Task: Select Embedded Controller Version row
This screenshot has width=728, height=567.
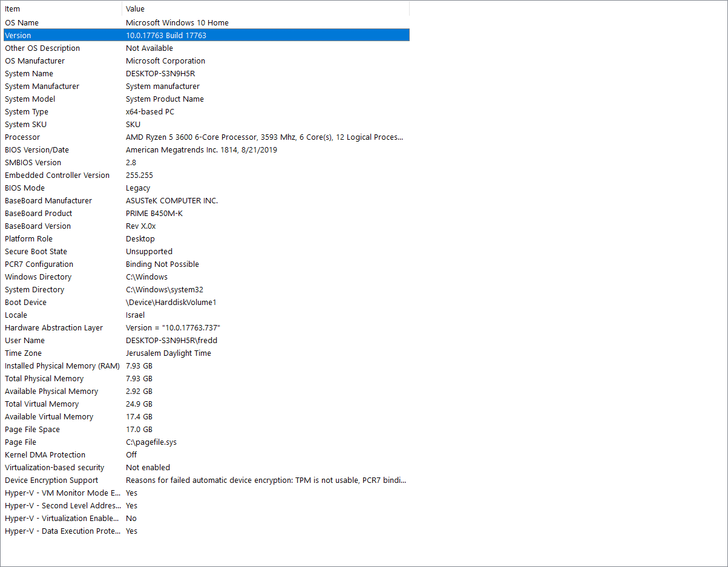Action: 206,175
